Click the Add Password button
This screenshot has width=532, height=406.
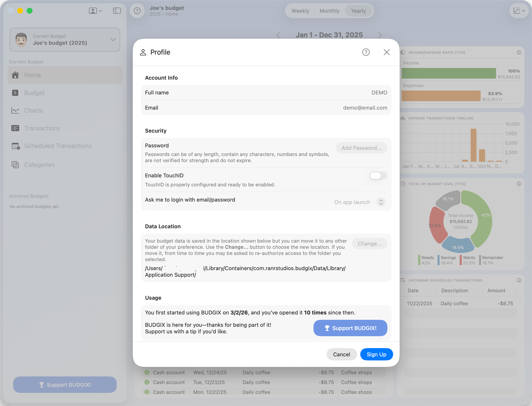pyautogui.click(x=361, y=148)
